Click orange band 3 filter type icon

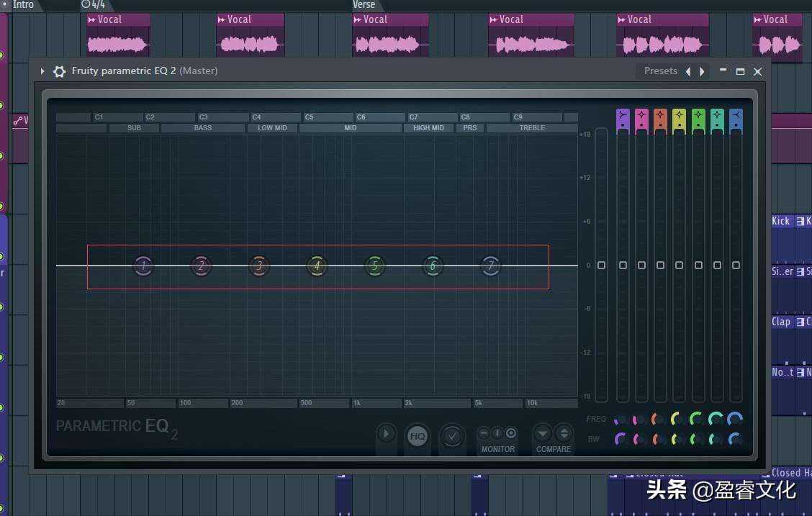coord(660,117)
